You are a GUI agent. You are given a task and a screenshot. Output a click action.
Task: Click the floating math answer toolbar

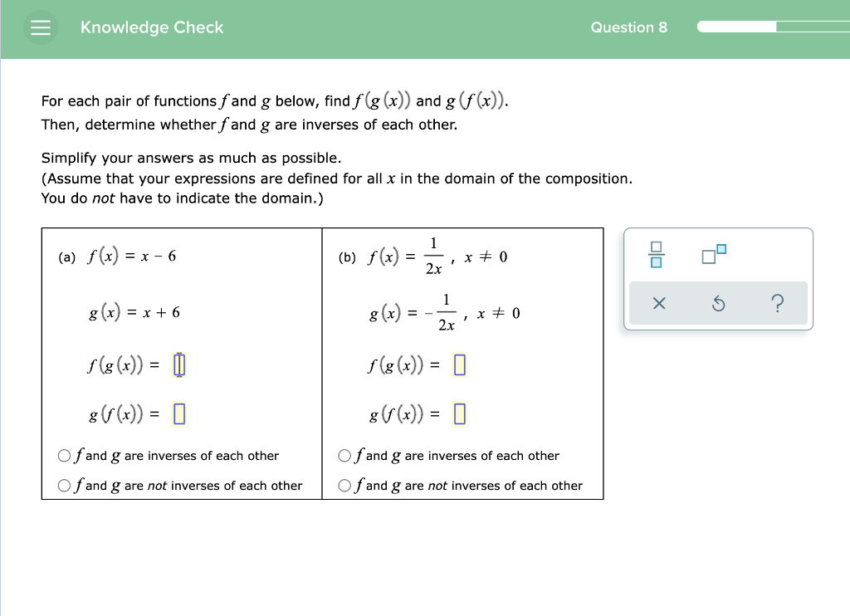[718, 279]
